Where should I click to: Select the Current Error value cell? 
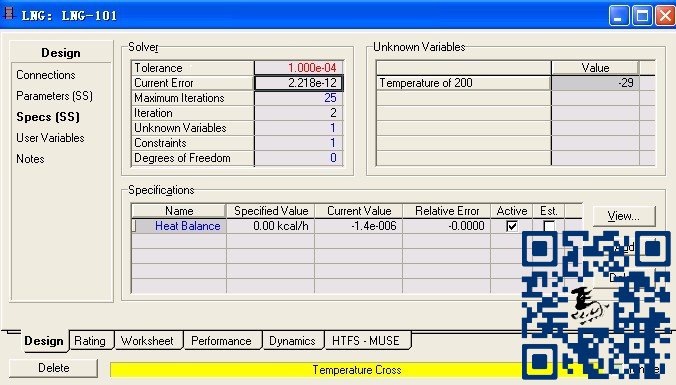298,83
